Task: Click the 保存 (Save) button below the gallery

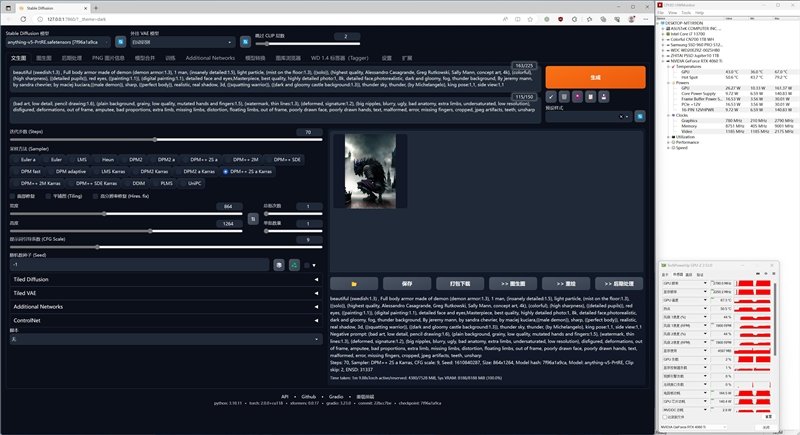Action: point(407,284)
